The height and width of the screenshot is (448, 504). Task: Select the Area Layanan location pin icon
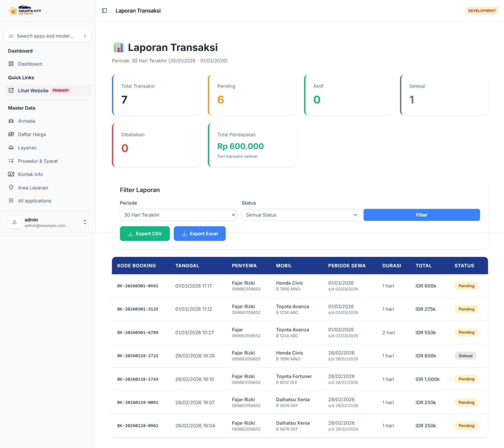(x=11, y=187)
